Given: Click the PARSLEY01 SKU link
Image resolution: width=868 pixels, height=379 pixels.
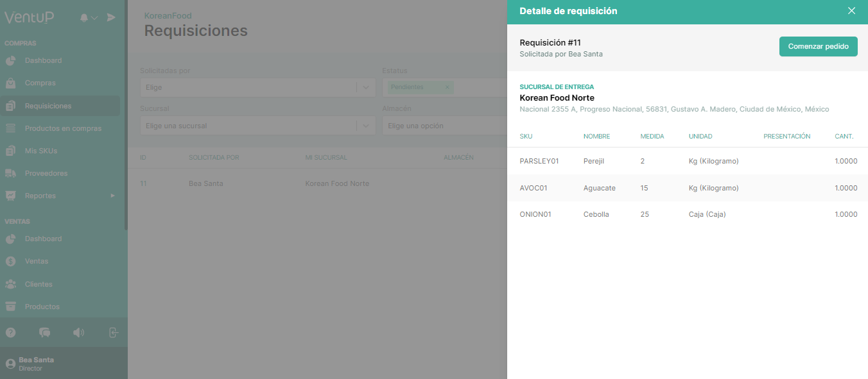Looking at the screenshot, I should click(539, 161).
